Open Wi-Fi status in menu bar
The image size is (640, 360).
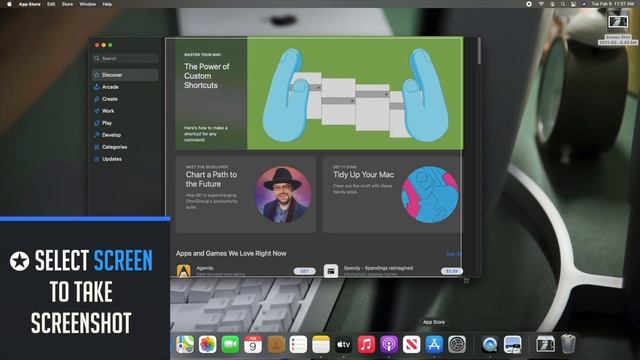pos(541,4)
